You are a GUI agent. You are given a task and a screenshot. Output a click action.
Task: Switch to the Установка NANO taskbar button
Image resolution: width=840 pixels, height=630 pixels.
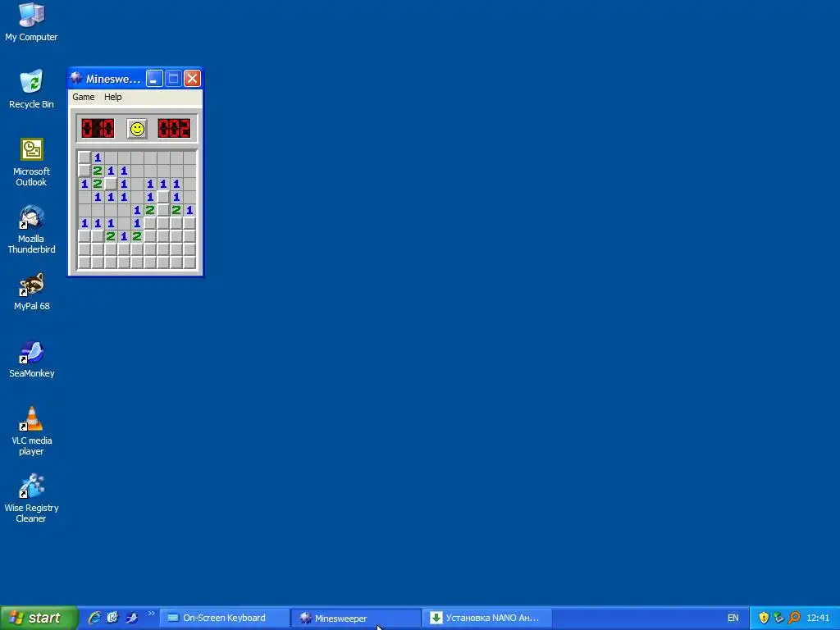(487, 619)
